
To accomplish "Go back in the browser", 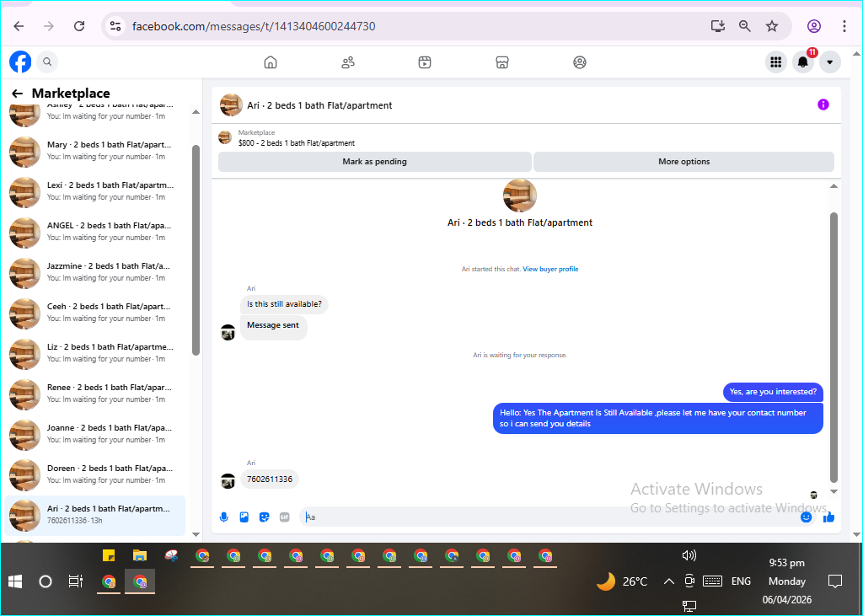I will point(19,26).
